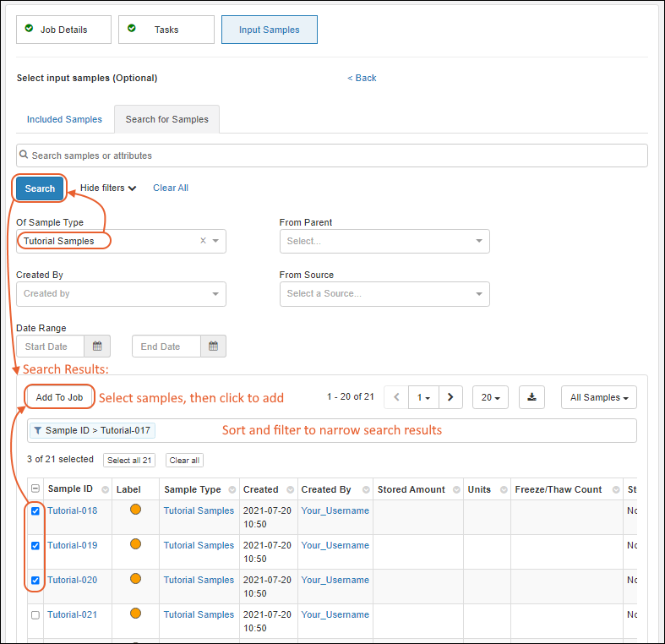Open the 20 per page size dropdown
665x644 pixels.
(490, 397)
